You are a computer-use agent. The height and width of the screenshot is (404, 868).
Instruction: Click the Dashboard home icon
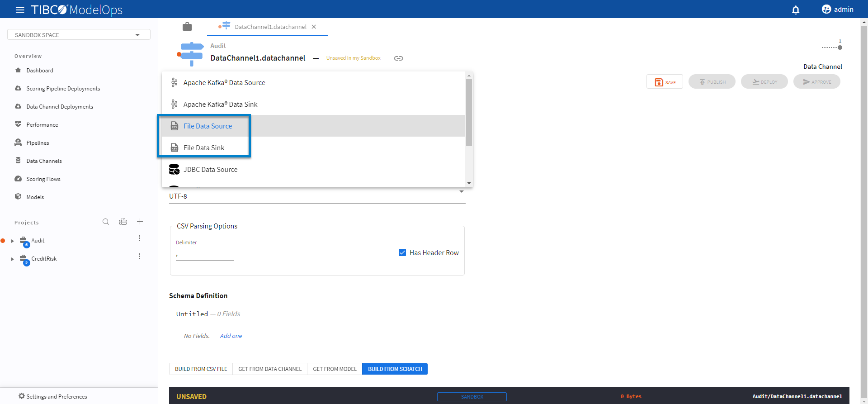pos(18,70)
